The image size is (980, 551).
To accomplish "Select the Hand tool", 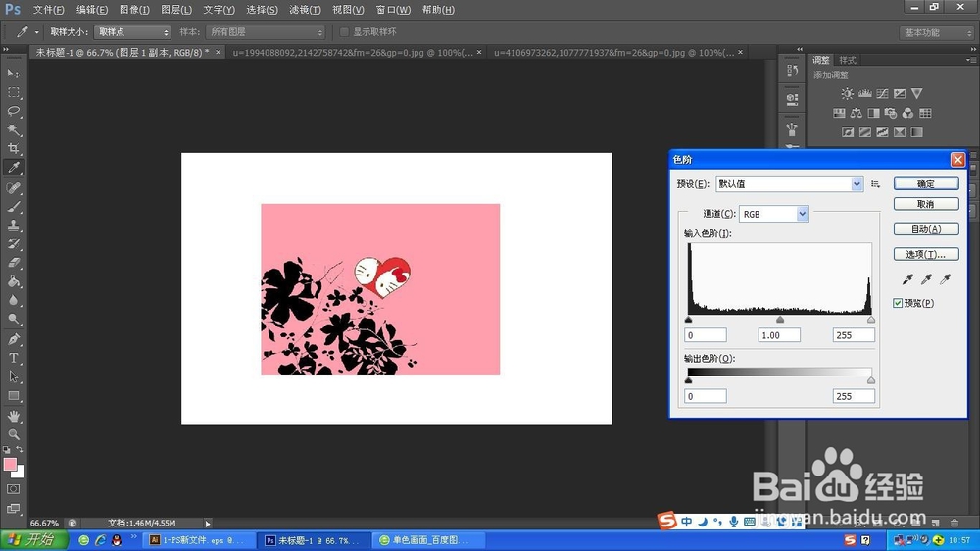I will [x=13, y=416].
